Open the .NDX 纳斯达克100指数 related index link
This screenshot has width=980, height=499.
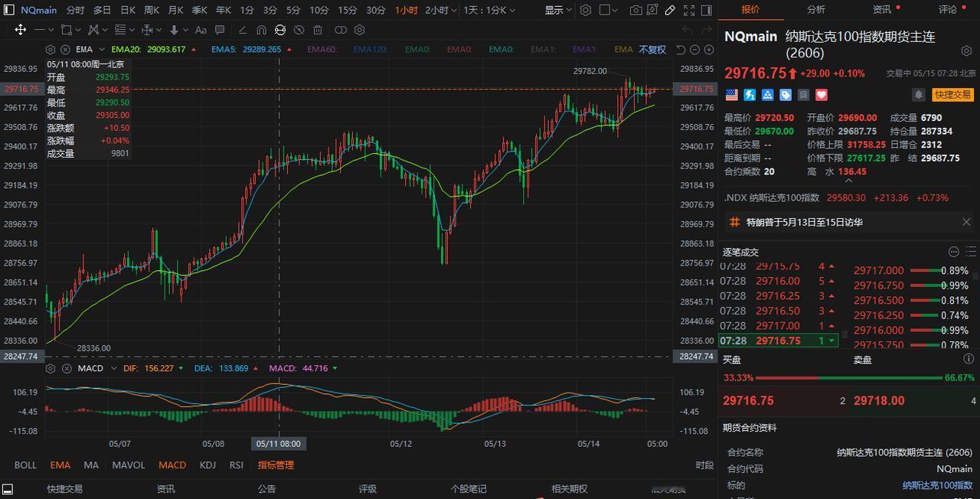[x=773, y=197]
